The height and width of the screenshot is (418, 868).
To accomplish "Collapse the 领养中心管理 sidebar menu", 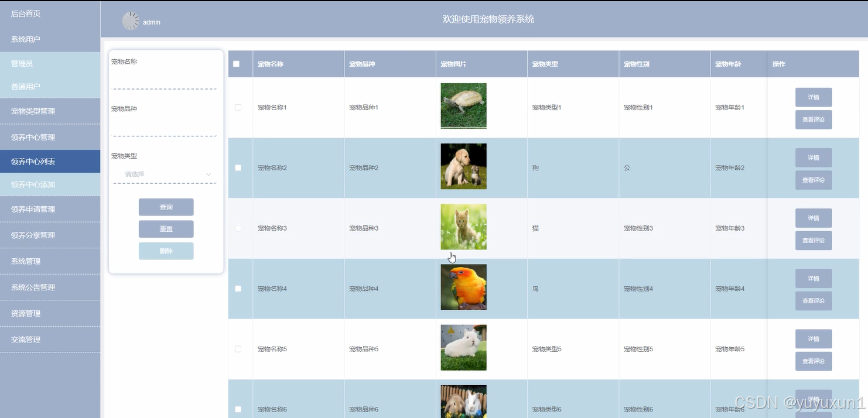I will point(50,137).
